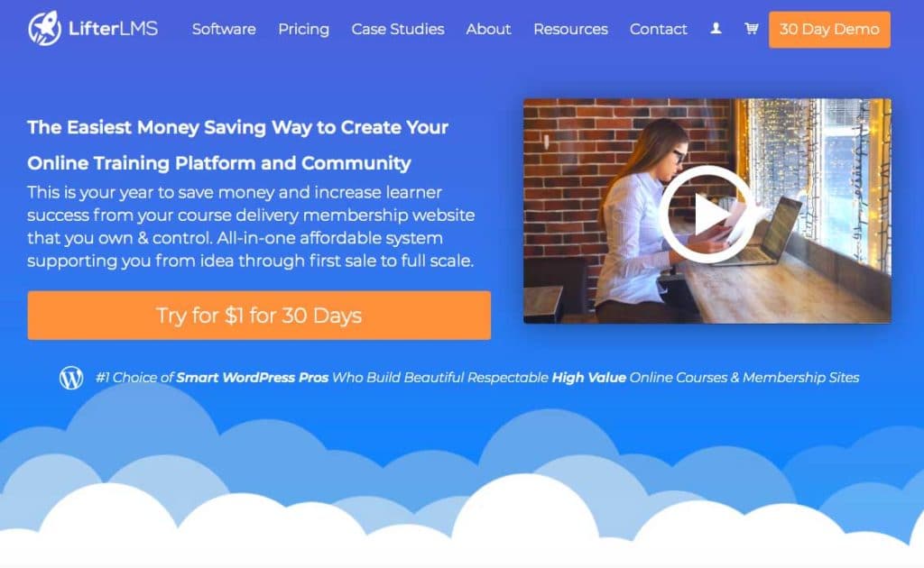Open the Resources menu
The height and width of the screenshot is (568, 924).
pyautogui.click(x=570, y=29)
